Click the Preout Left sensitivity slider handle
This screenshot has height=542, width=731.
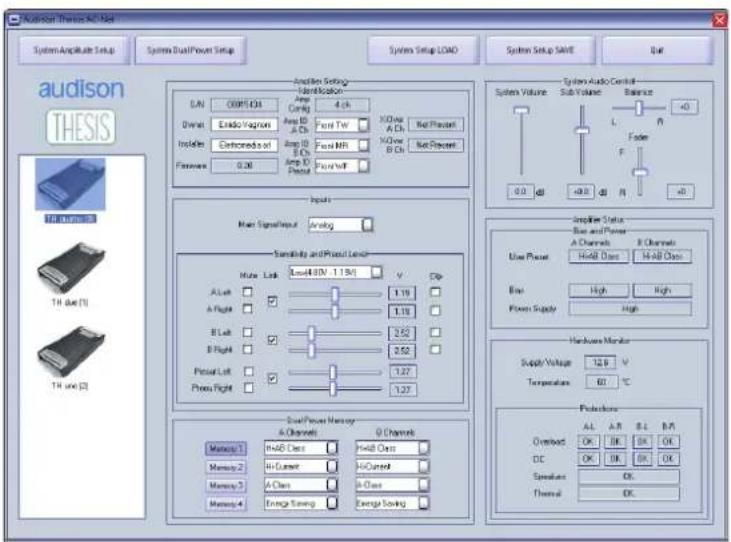click(332, 372)
